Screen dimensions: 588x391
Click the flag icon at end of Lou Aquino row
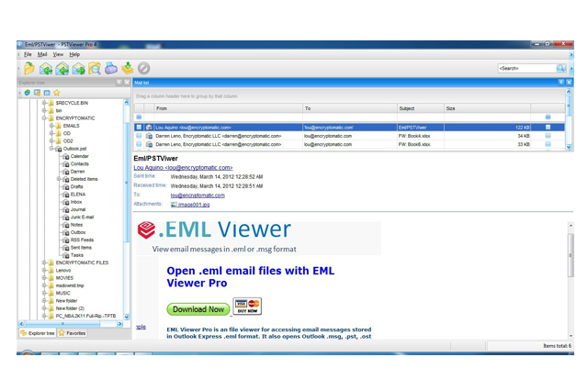click(x=548, y=128)
